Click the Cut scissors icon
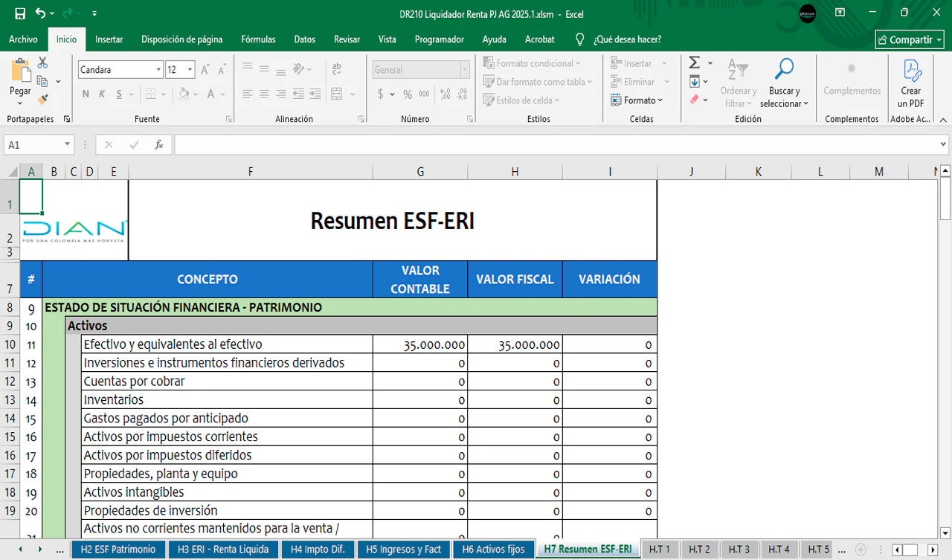Screen dimensions: 952x560 point(42,63)
